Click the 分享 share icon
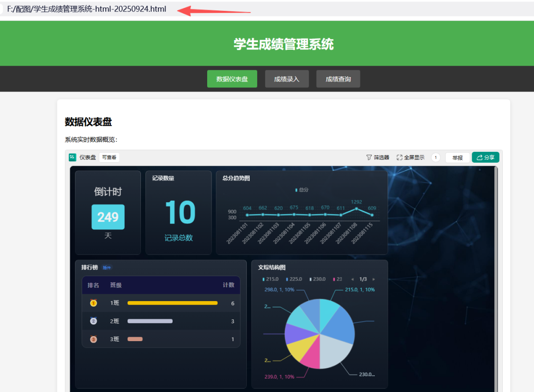 pyautogui.click(x=485, y=157)
